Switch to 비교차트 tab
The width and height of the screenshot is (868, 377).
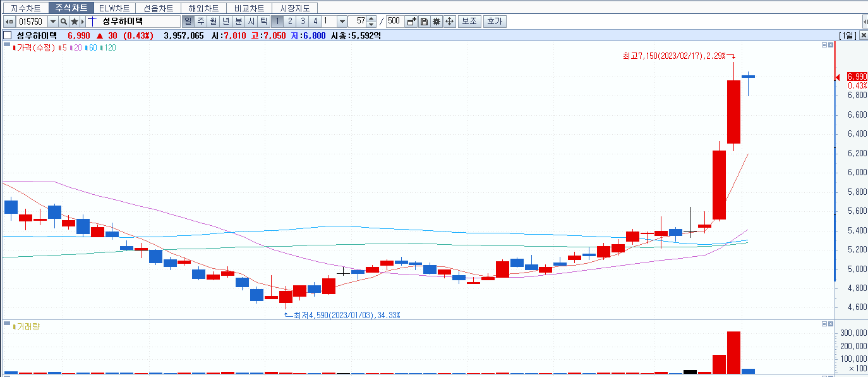click(249, 8)
